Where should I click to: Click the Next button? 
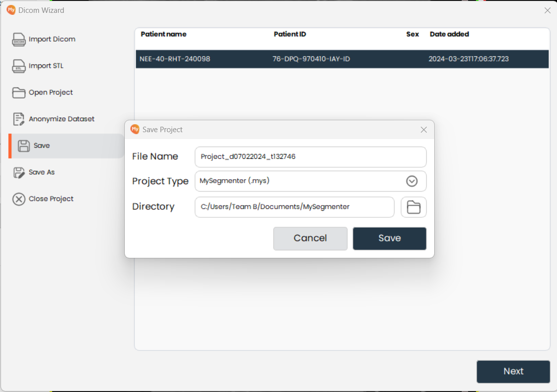[513, 371]
